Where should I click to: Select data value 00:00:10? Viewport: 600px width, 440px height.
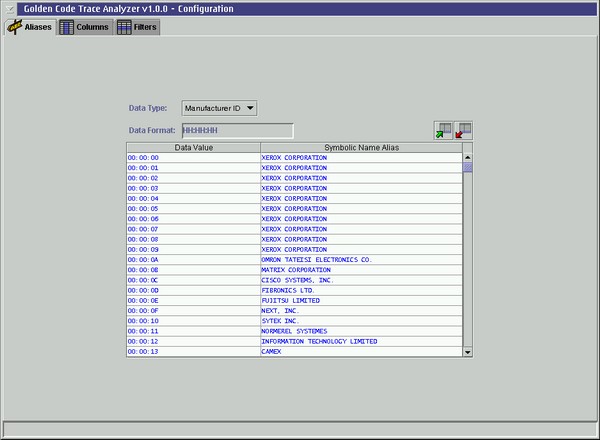tap(194, 321)
